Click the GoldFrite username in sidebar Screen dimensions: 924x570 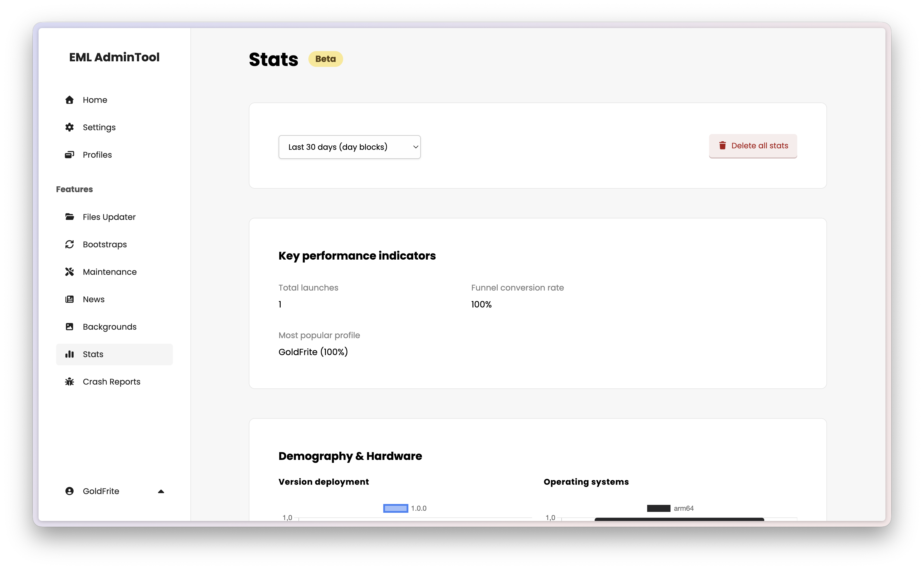pyautogui.click(x=101, y=491)
